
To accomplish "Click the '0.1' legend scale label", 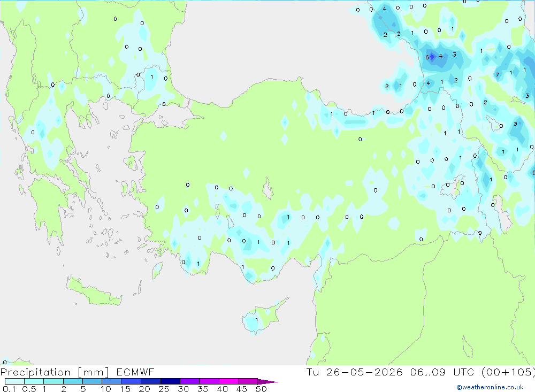I will tap(9, 389).
